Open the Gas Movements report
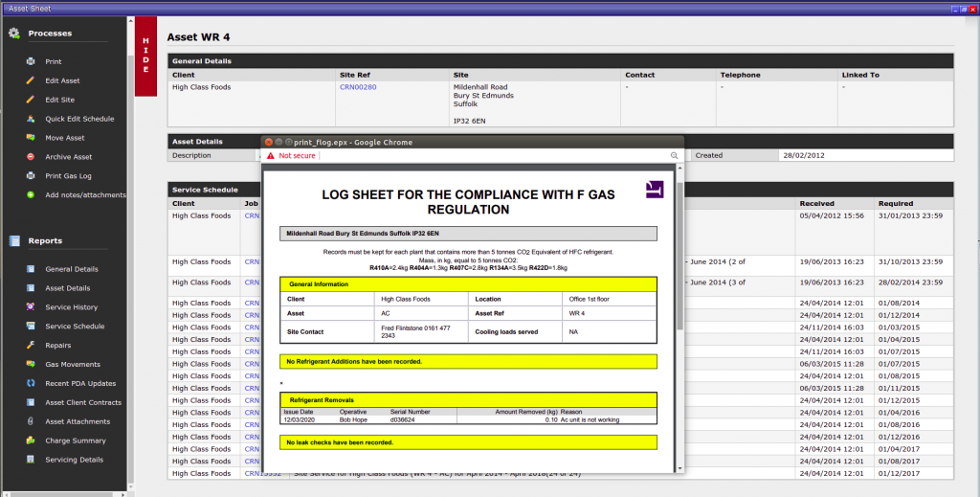980x497 pixels. click(73, 365)
